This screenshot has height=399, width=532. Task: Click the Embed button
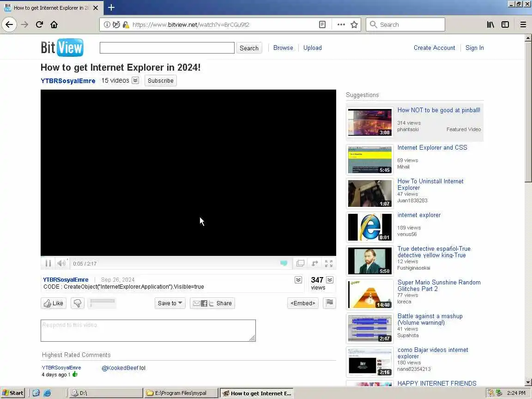[302, 303]
